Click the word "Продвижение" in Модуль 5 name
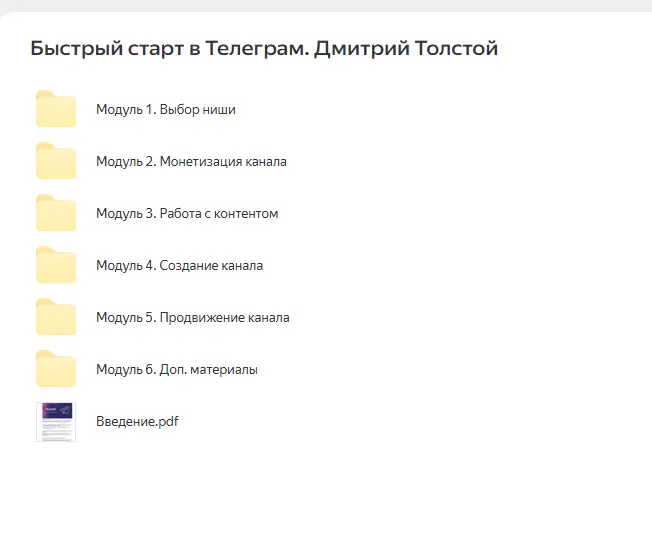This screenshot has width=652, height=547. [x=200, y=318]
